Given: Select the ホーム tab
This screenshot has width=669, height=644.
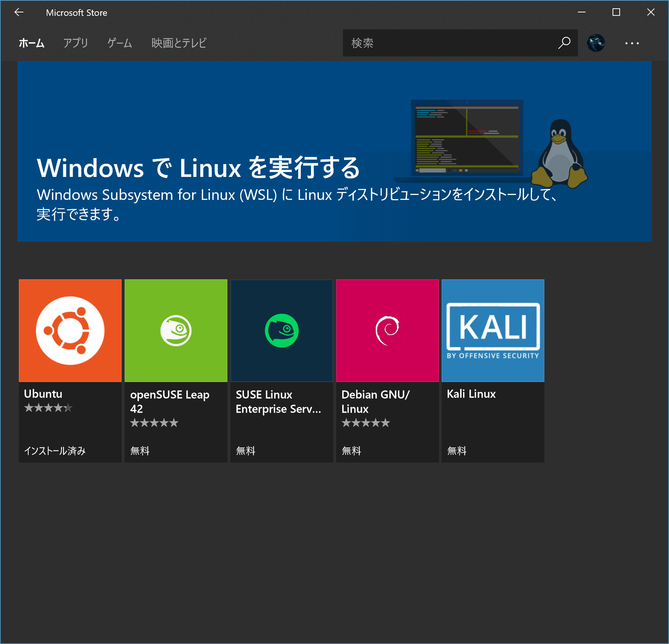Looking at the screenshot, I should [32, 43].
